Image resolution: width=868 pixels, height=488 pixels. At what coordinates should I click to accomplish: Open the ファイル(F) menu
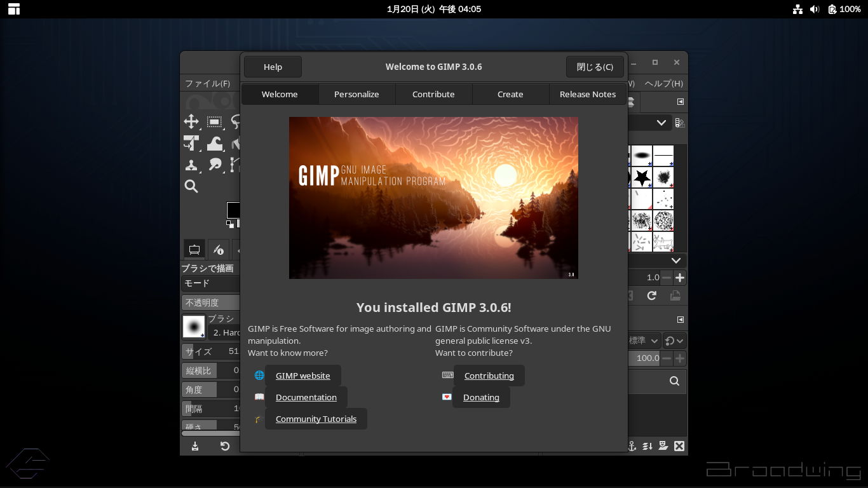point(207,83)
